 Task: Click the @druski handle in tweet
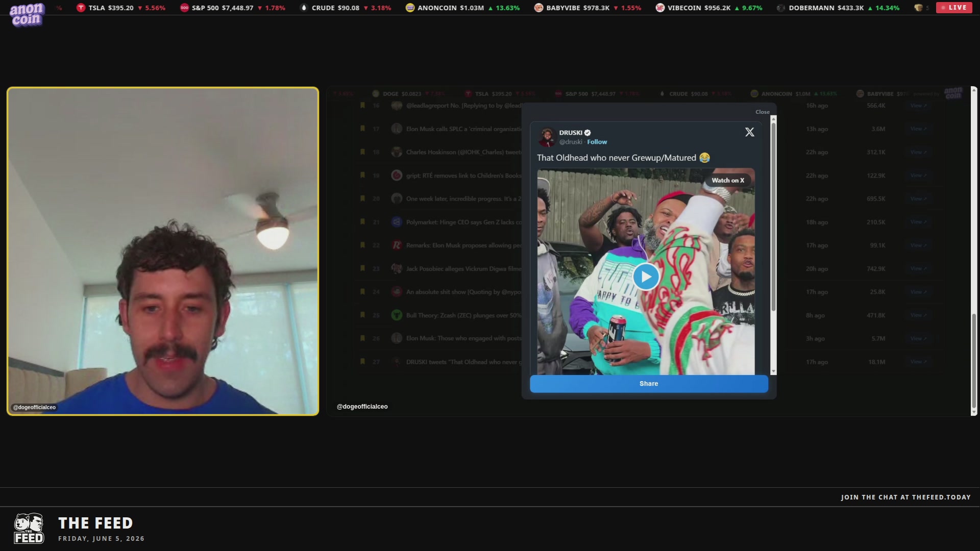(571, 142)
